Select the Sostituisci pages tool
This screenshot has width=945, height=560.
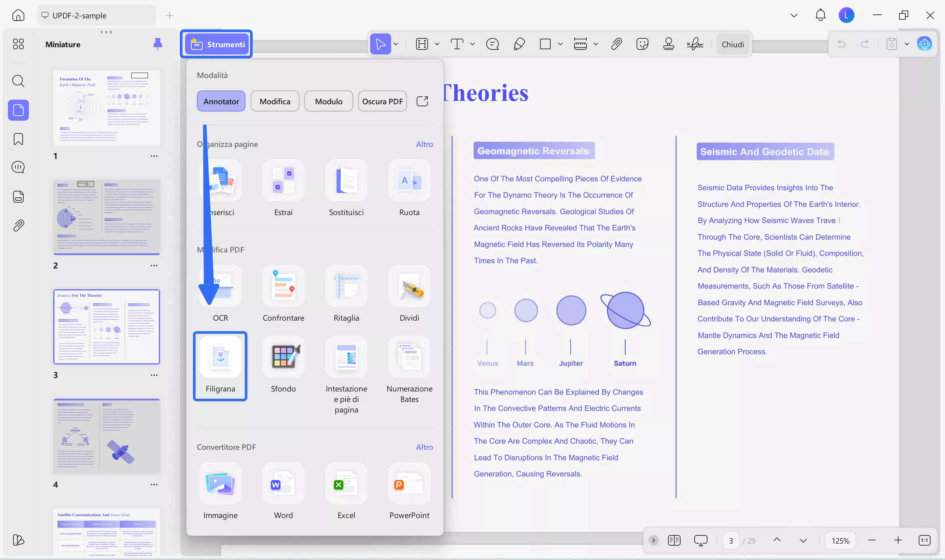click(346, 187)
